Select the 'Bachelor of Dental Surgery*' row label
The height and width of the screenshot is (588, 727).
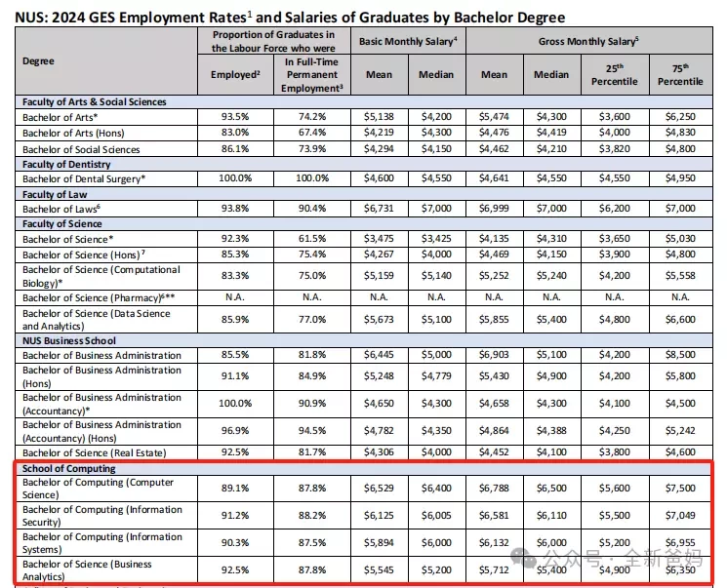[84, 178]
